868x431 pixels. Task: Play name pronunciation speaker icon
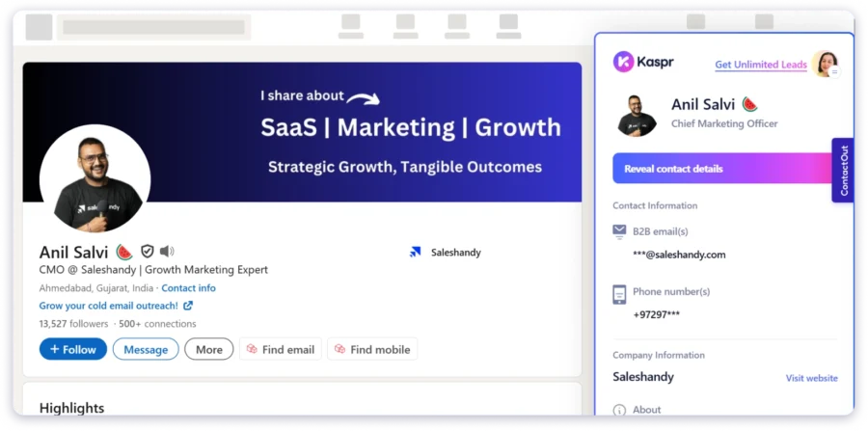[167, 252]
